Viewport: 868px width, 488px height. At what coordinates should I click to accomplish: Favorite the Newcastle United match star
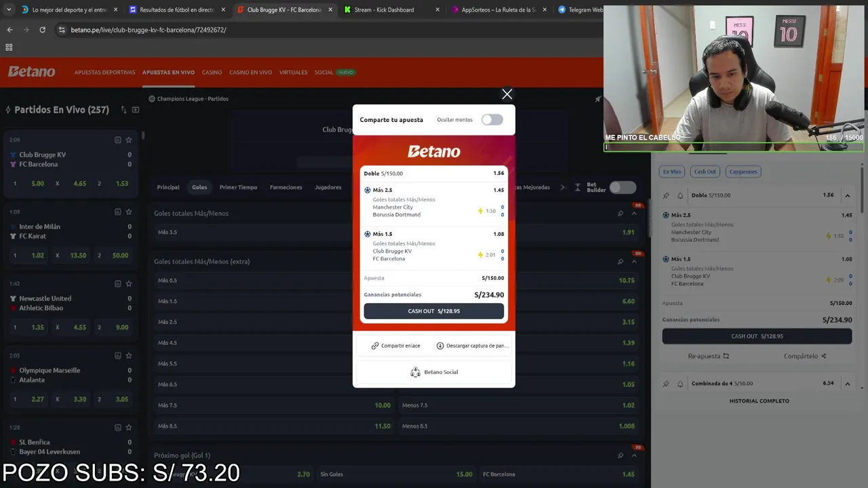(x=129, y=283)
